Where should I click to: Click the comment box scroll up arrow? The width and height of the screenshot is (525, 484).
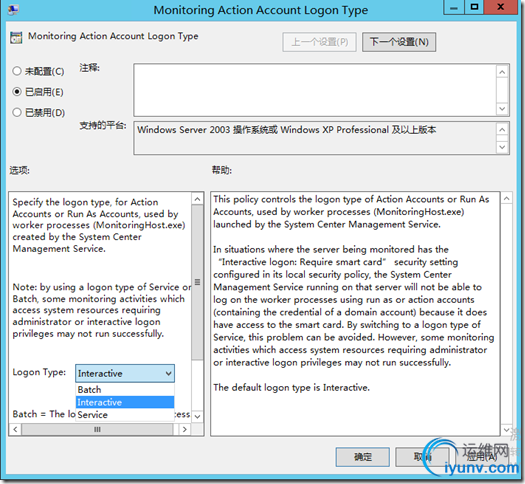pos(502,72)
